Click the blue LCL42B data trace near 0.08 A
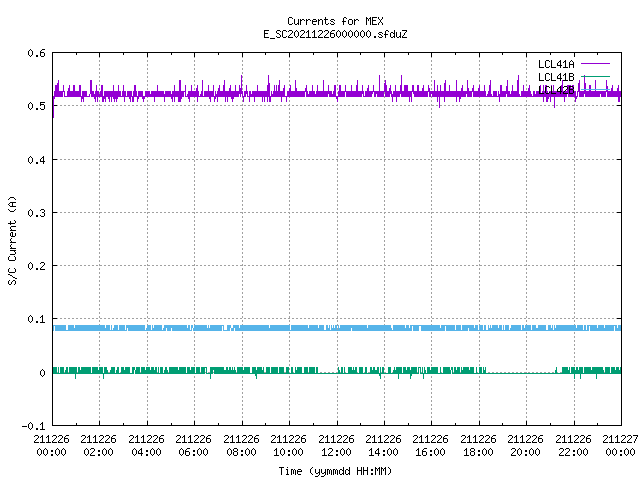Screen dimensions: 640x480 (337, 328)
